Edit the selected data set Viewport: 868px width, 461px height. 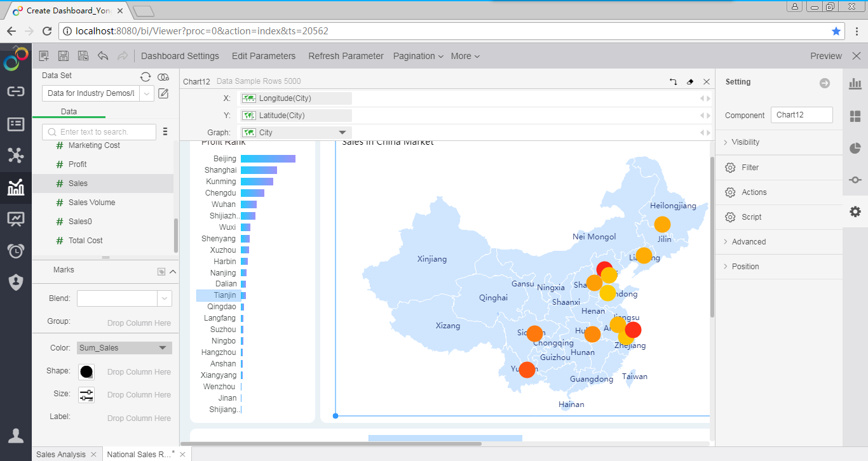163,94
